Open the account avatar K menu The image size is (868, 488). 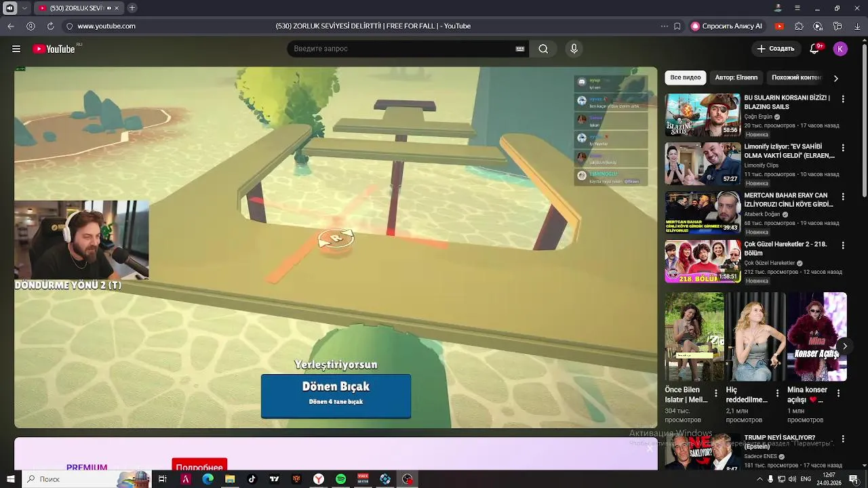pos(840,49)
